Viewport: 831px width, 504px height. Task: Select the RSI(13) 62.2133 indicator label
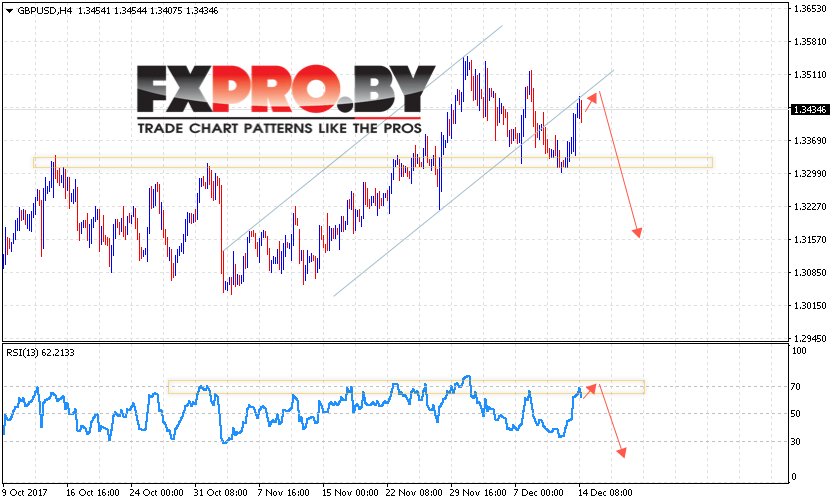click(x=40, y=352)
